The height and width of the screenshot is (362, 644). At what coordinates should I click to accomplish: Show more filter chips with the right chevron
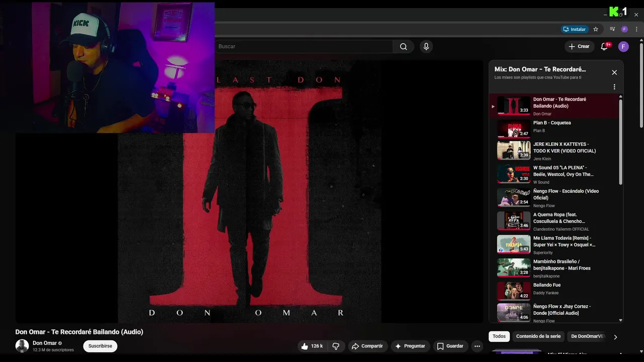[615, 337]
